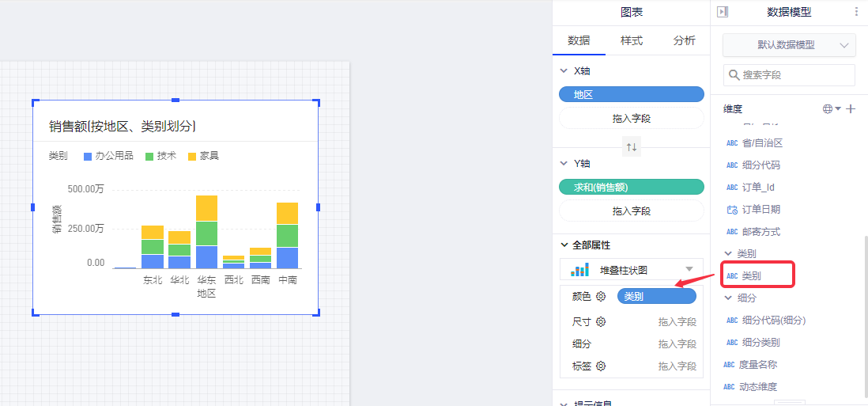Toggle the 办公用品 legend item
This screenshot has width=868, height=406.
pyautogui.click(x=108, y=156)
